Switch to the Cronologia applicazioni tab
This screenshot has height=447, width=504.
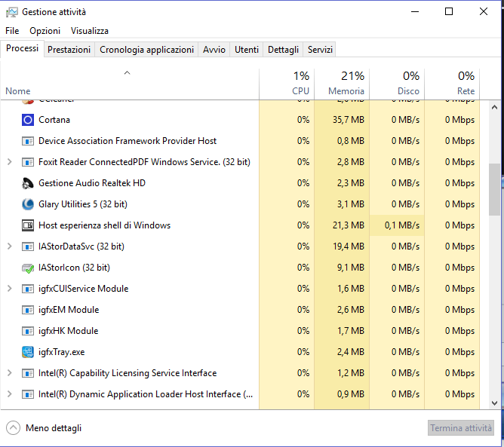146,50
